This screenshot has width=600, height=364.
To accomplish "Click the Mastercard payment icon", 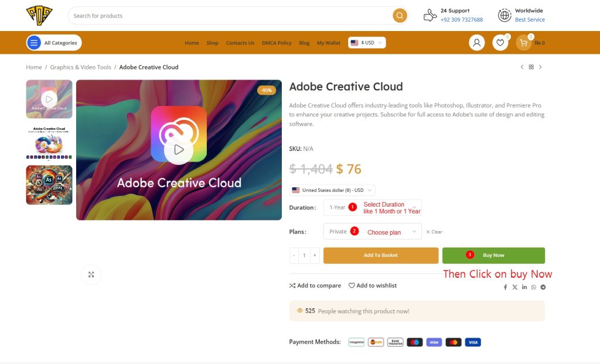I will pos(454,342).
